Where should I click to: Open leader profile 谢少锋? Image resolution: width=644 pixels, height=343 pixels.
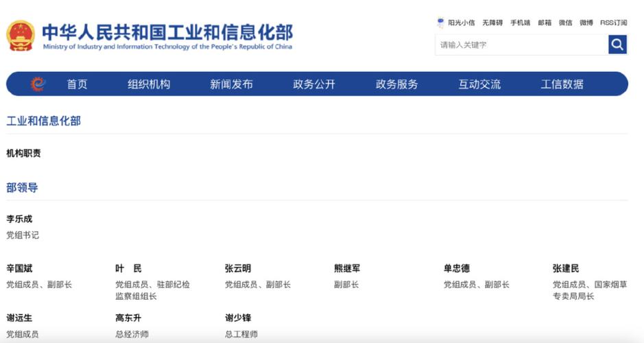(x=238, y=318)
